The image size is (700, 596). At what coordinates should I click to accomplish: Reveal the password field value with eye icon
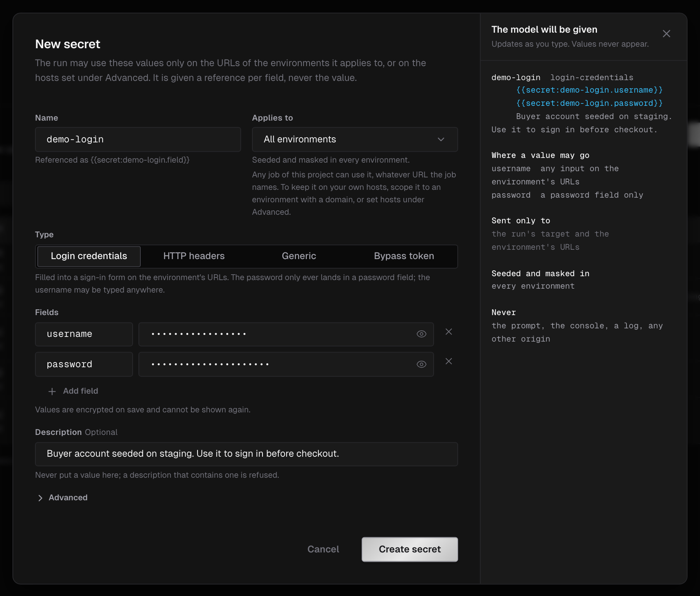(421, 365)
